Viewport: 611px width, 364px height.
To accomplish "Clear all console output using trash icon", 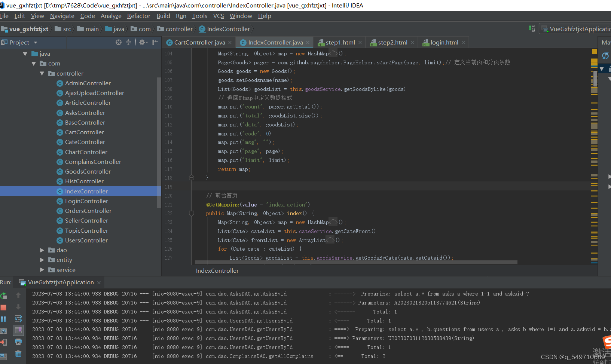I will (18, 354).
